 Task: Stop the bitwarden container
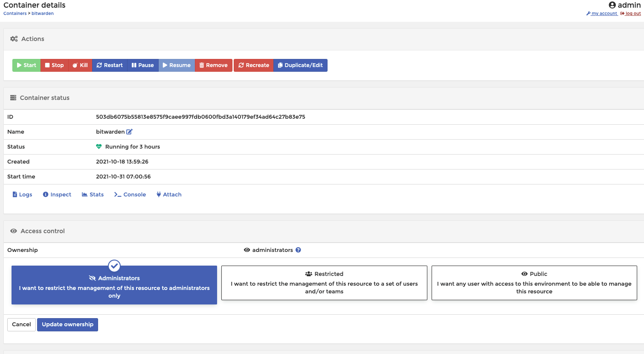[x=55, y=65]
